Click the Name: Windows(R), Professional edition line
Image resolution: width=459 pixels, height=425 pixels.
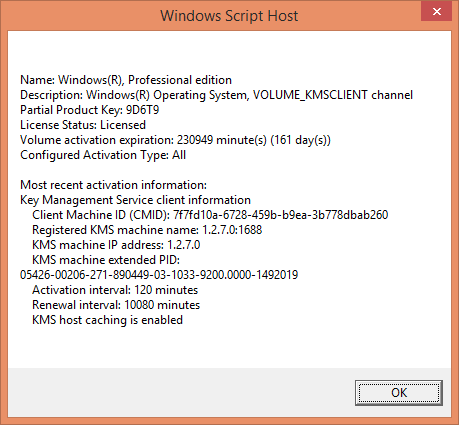(x=126, y=80)
